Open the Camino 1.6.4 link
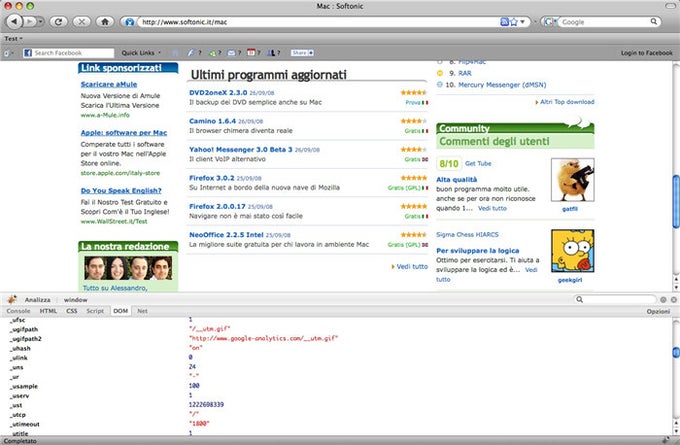The height and width of the screenshot is (445, 680). click(212, 121)
